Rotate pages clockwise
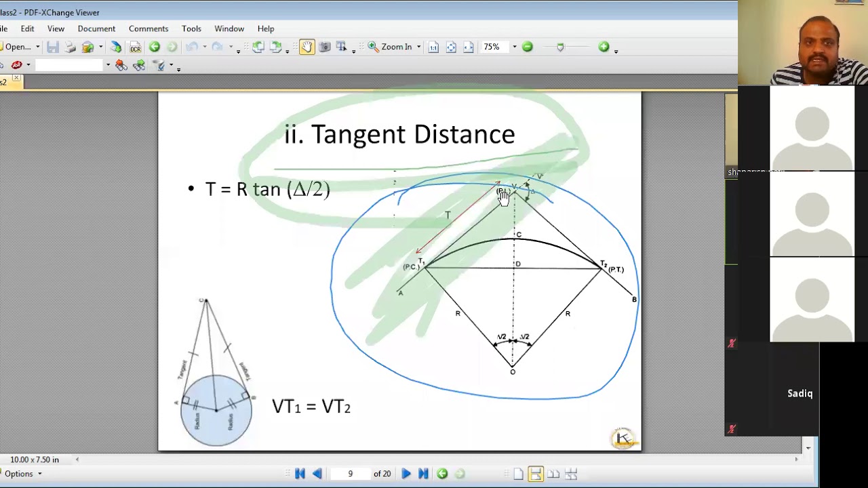This screenshot has height=488, width=868. tap(275, 47)
